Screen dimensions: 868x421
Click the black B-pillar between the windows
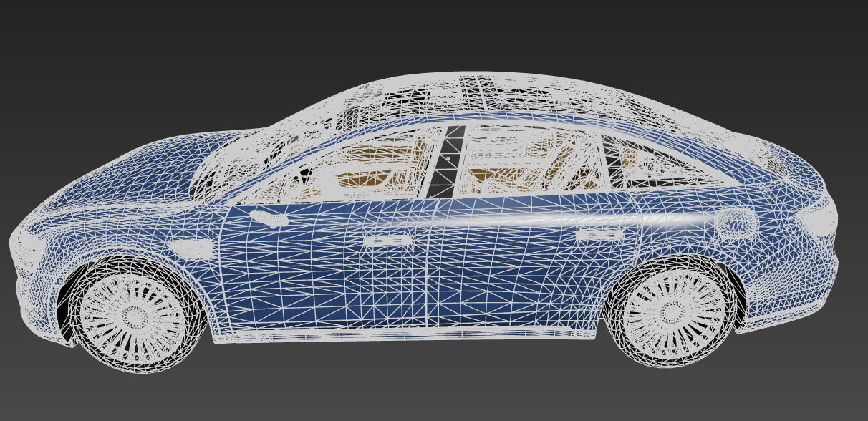(448, 161)
